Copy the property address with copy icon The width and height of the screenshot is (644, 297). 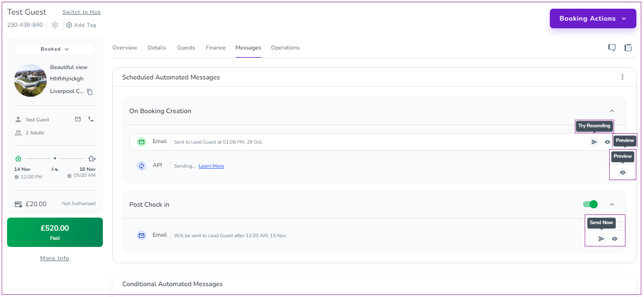tap(90, 92)
